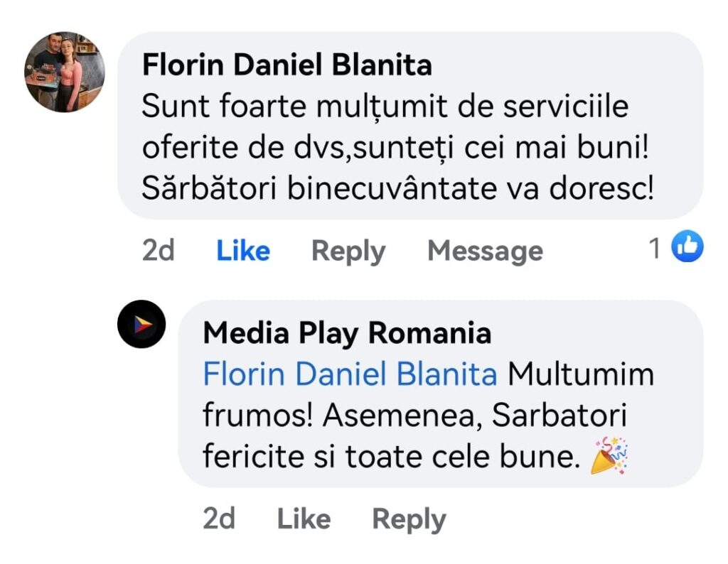The image size is (728, 564).
Task: Click the blue Florin Daniel Blanita mention
Action: 350,374
